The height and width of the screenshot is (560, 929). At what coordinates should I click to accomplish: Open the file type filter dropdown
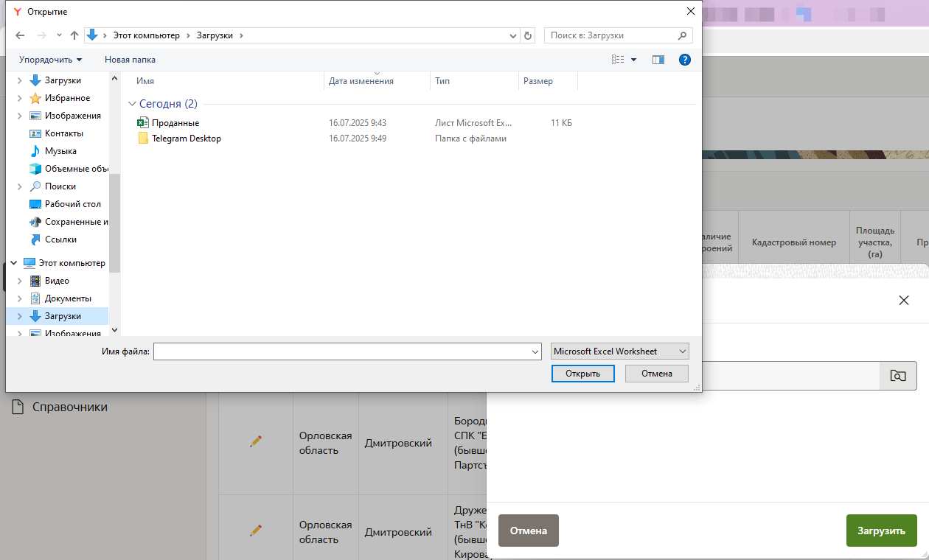(x=619, y=351)
